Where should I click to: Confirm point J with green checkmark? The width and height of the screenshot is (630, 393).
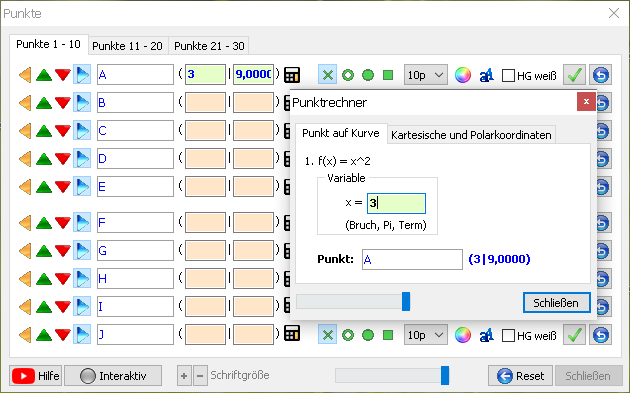pos(575,335)
